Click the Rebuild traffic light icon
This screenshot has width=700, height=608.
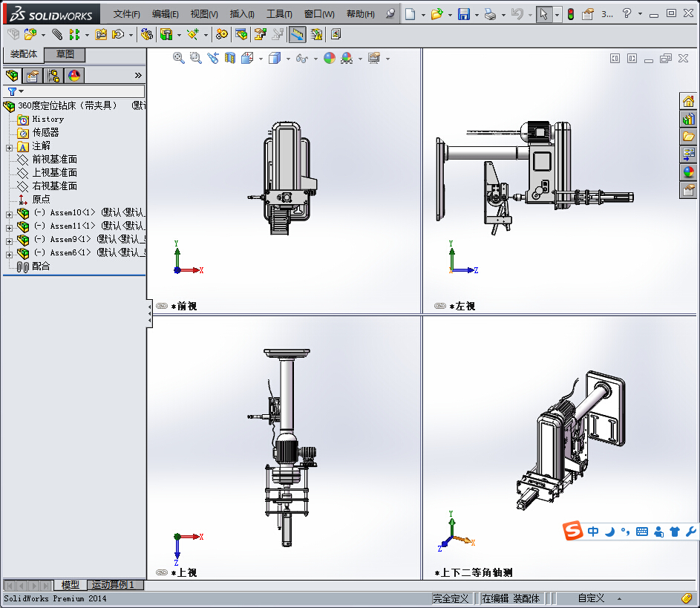tap(571, 14)
